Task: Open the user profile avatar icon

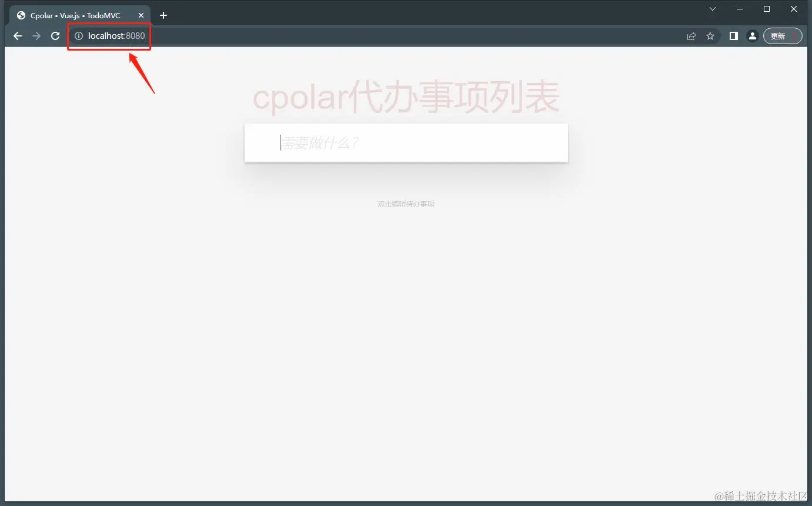Action: 752,36
